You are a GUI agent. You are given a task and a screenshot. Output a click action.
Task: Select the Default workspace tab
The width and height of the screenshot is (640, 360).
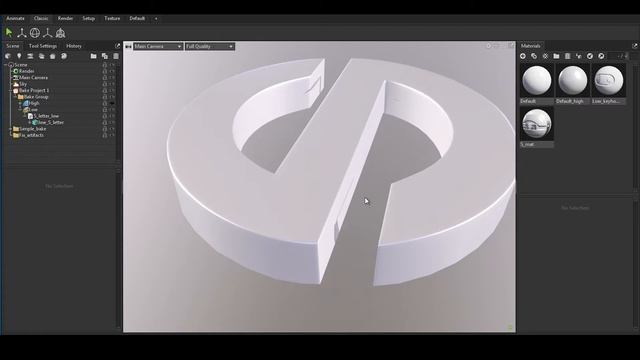coord(137,18)
